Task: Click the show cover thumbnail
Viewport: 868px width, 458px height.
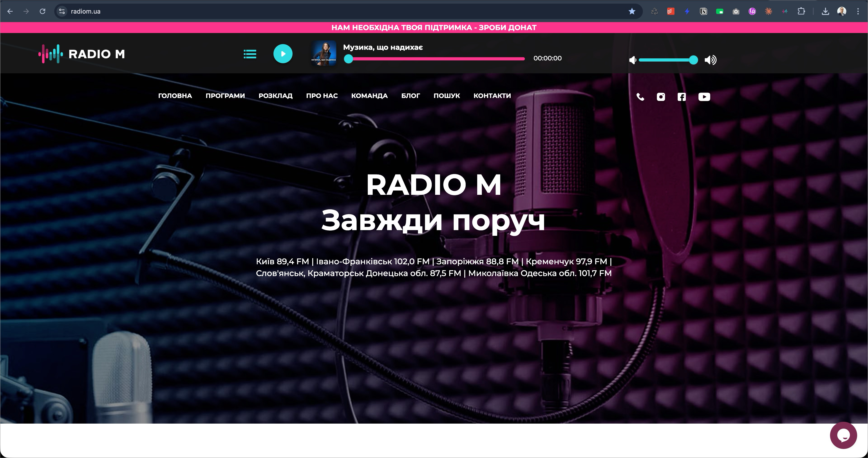Action: (323, 53)
